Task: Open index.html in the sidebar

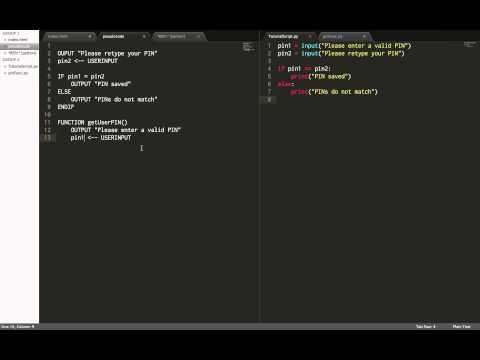Action: point(18,40)
